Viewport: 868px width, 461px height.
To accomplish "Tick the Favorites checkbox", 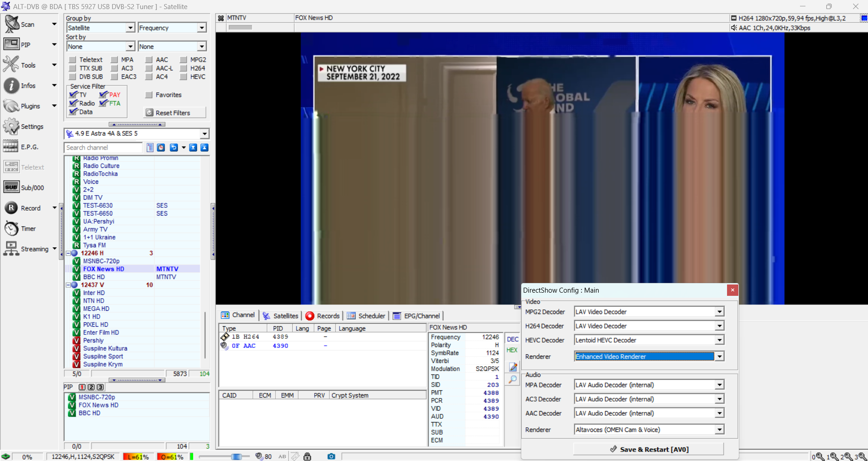I will (149, 95).
